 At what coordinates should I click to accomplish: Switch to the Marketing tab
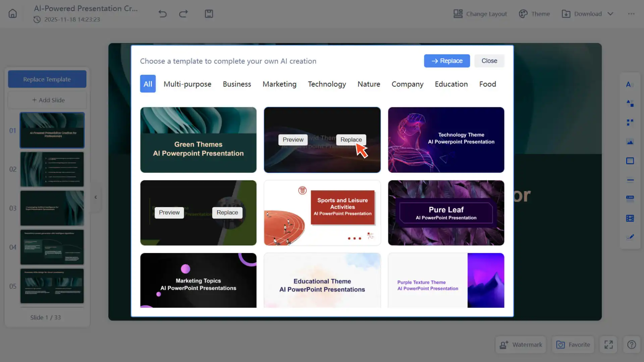(x=279, y=84)
